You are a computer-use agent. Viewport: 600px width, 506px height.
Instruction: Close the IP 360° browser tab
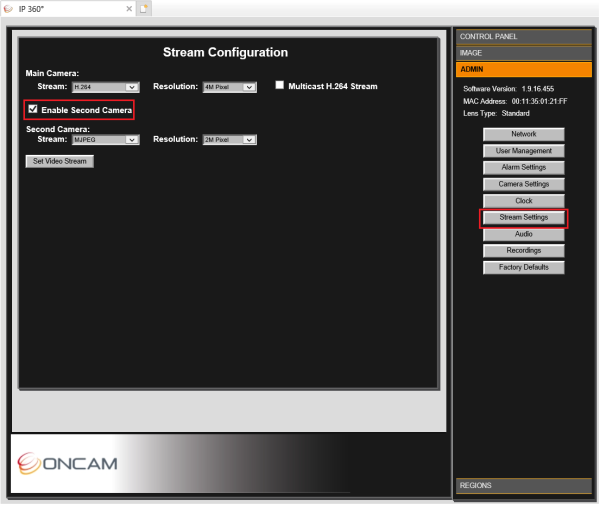tap(129, 9)
